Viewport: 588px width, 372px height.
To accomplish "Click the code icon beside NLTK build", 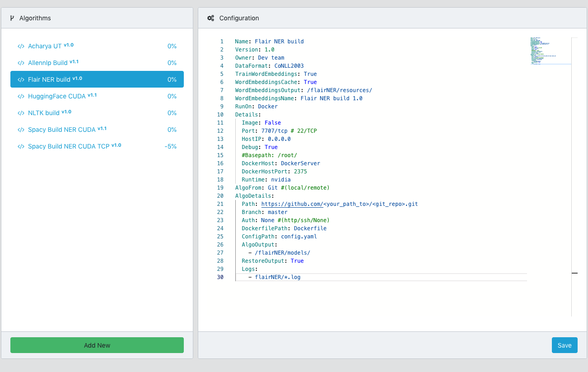I will coord(21,113).
